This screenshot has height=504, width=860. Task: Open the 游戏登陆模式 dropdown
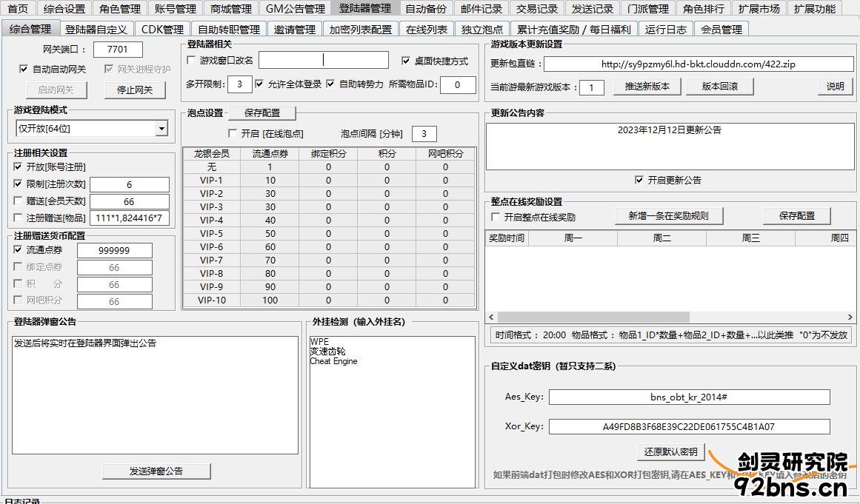pos(161,129)
